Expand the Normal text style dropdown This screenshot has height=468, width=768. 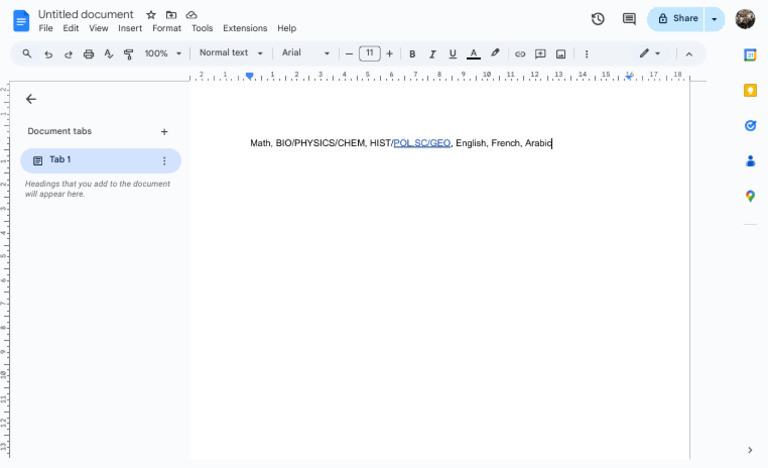point(231,53)
